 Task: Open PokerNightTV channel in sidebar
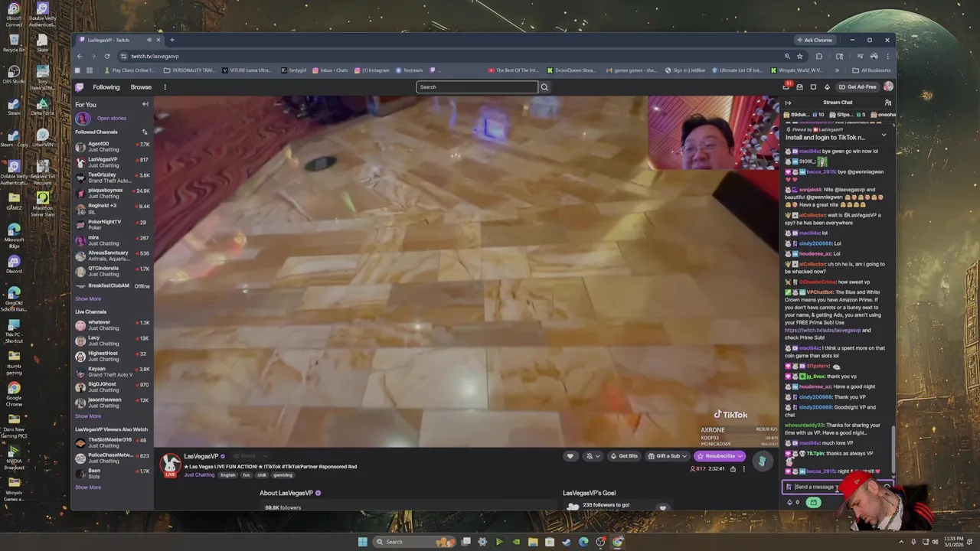(112, 225)
